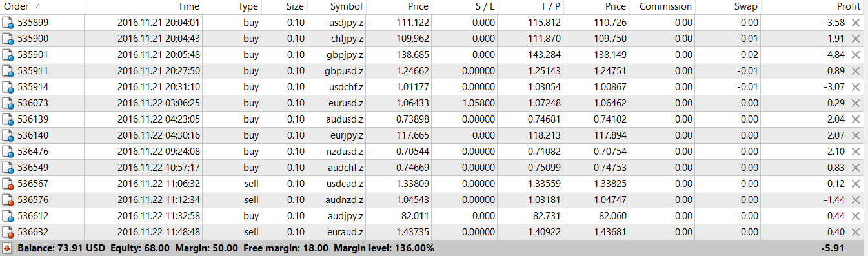Close the eurjpy.z order 536140

point(856,135)
